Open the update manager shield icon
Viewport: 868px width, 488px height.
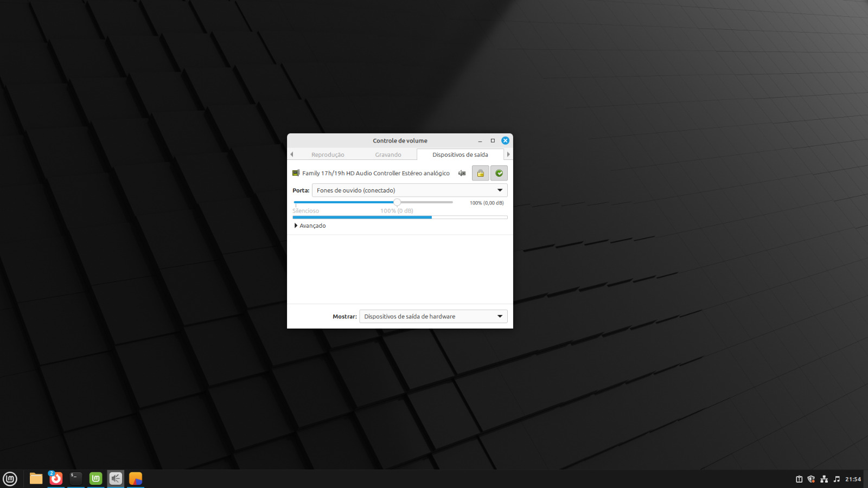point(811,479)
